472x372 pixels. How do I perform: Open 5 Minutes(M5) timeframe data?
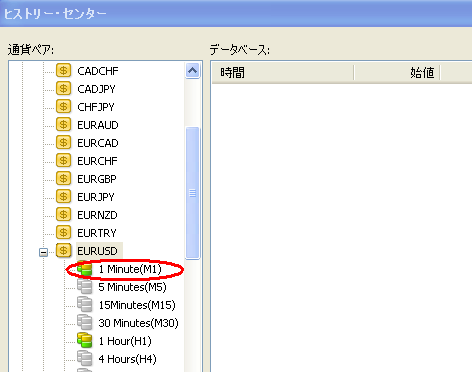pos(132,287)
